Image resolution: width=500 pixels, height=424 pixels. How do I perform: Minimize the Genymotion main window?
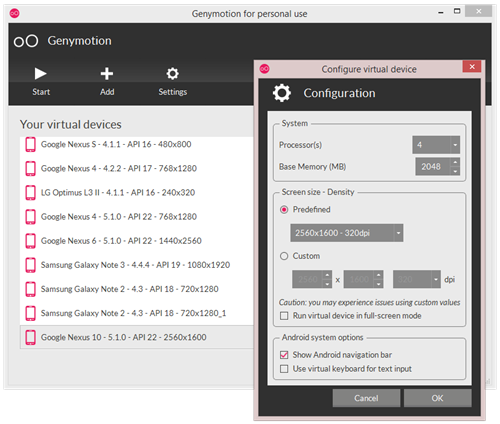pos(441,12)
